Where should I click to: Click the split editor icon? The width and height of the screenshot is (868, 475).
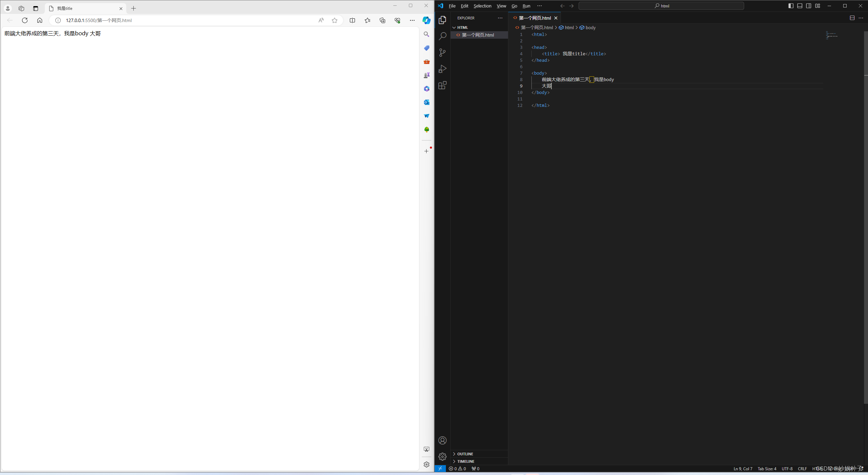[852, 18]
